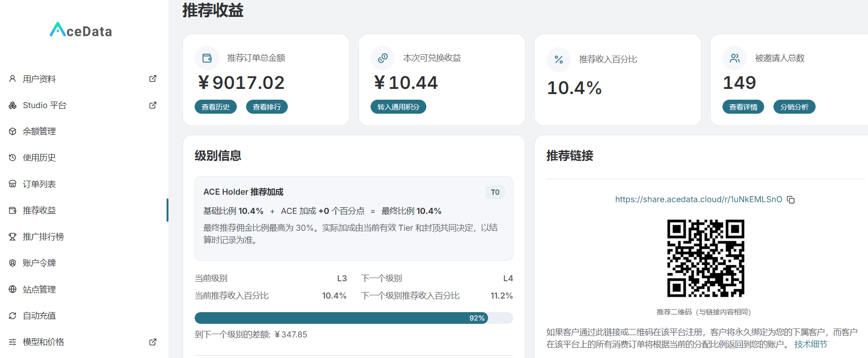Click the 级别信息 heading
The width and height of the screenshot is (868, 358).
pyautogui.click(x=218, y=156)
